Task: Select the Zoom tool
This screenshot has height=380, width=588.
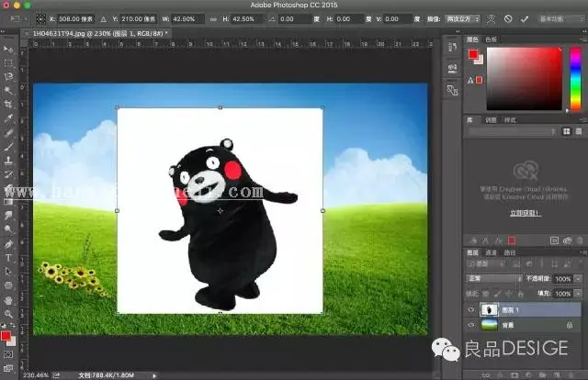Action: [8, 314]
